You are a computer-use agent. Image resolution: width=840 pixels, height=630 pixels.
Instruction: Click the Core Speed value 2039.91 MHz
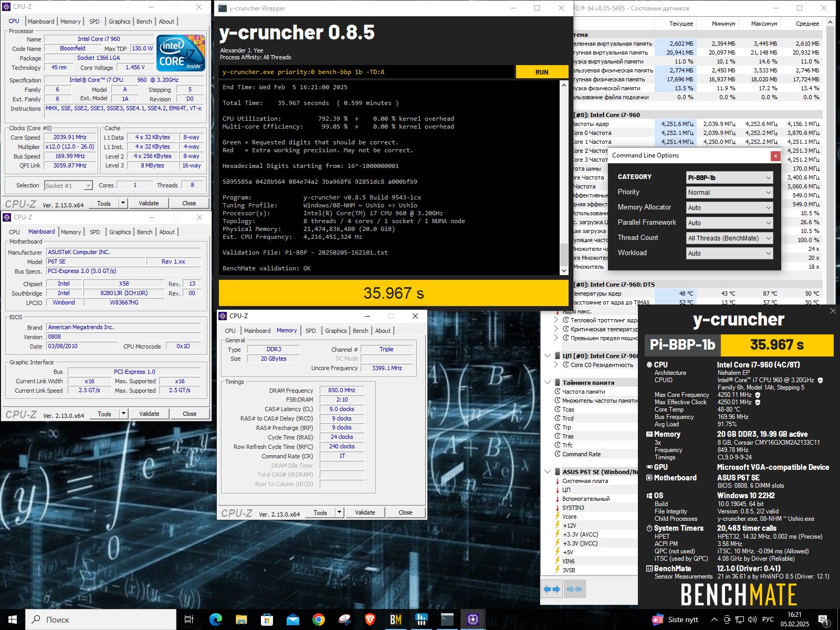70,137
